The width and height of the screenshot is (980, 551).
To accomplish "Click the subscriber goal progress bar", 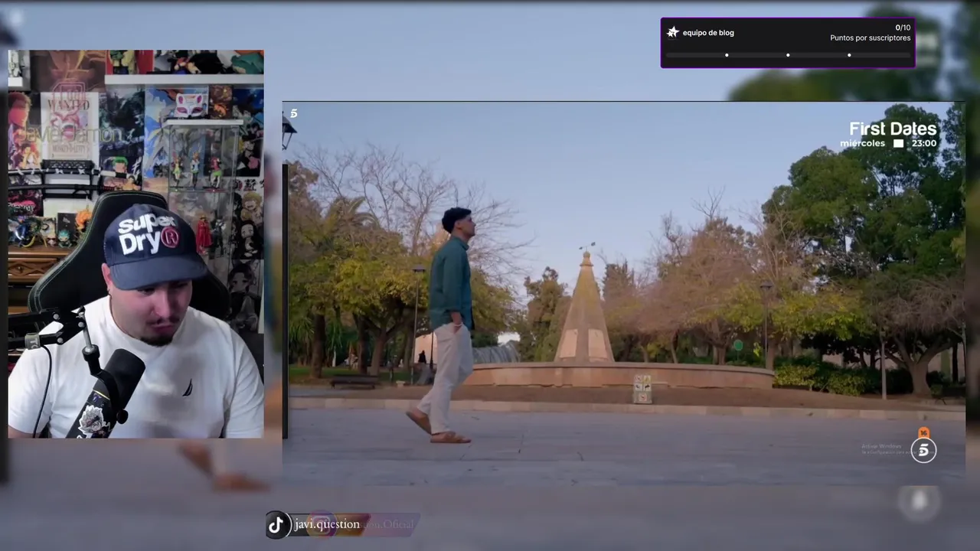I will [x=788, y=55].
